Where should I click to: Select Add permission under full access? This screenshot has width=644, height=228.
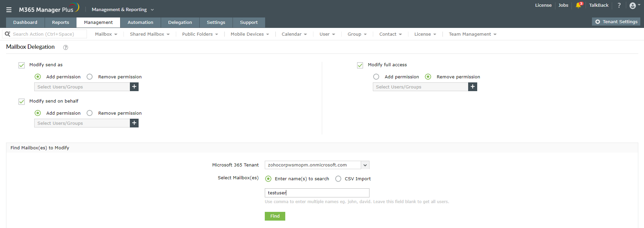(376, 77)
